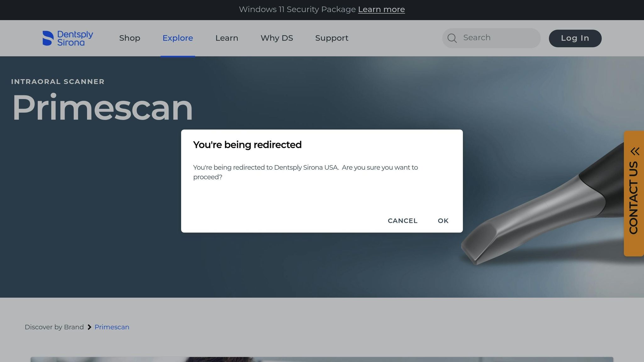Cancel the redirect dialog

pos(402,221)
